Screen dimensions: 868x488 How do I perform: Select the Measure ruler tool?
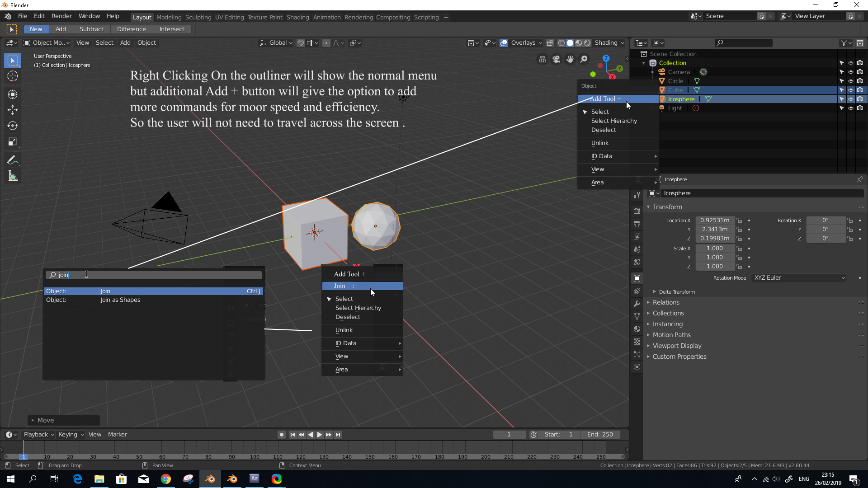[13, 176]
